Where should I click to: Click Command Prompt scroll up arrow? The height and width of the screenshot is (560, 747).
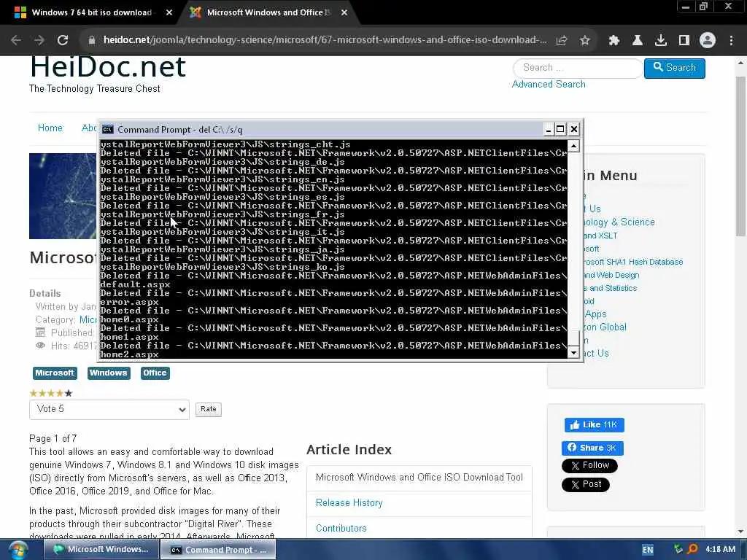pyautogui.click(x=573, y=146)
